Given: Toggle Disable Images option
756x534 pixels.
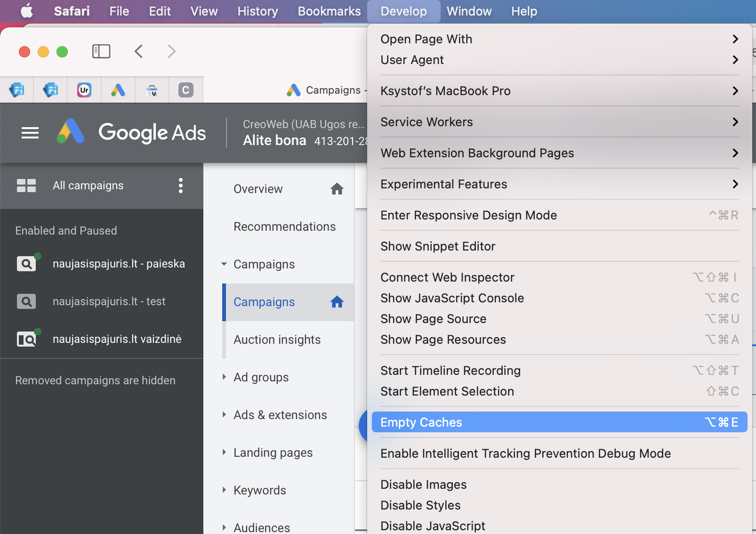Looking at the screenshot, I should pyautogui.click(x=423, y=485).
